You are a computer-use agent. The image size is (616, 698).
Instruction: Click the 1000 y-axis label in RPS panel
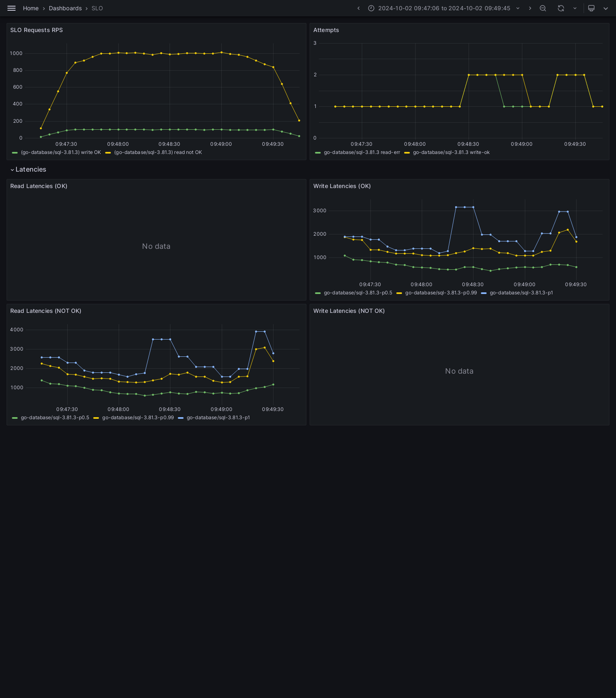coord(16,53)
